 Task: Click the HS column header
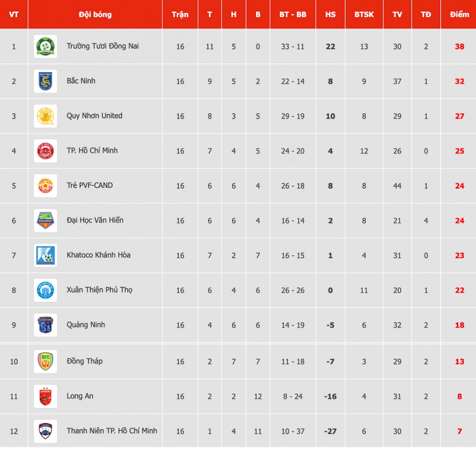pos(330,15)
